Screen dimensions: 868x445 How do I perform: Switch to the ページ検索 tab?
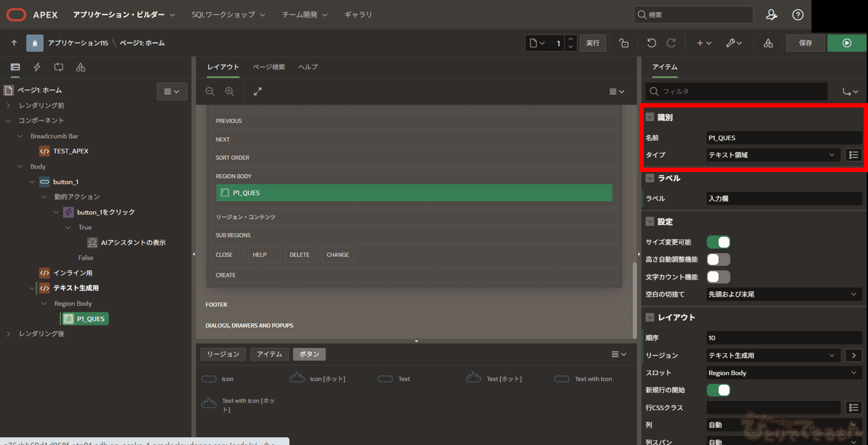tap(269, 67)
